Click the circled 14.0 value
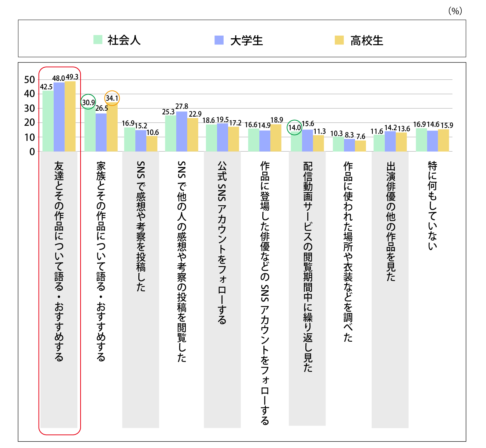Image resolution: width=486 pixels, height=448 pixels. tap(295, 128)
